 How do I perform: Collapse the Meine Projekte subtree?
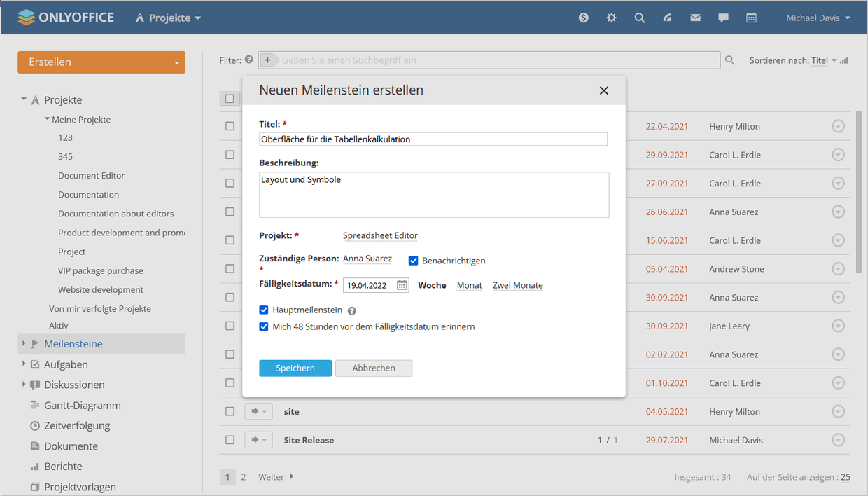coord(47,119)
